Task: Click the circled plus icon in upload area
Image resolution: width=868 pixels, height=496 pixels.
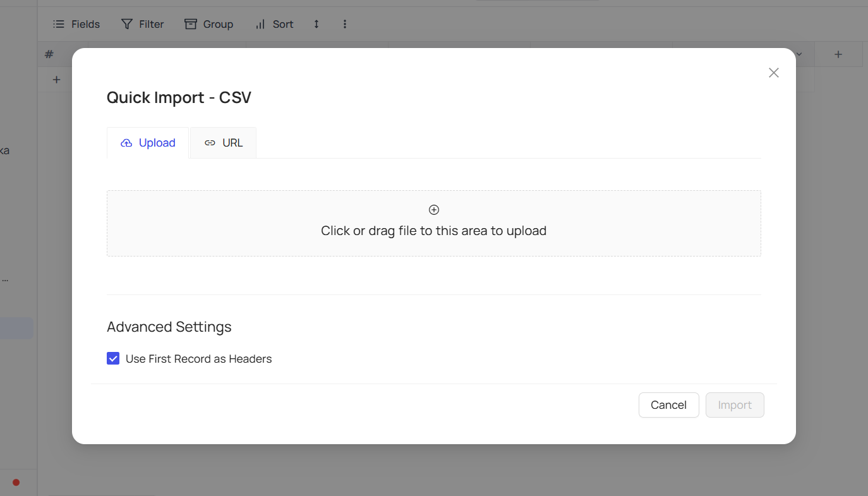Action: coord(434,210)
